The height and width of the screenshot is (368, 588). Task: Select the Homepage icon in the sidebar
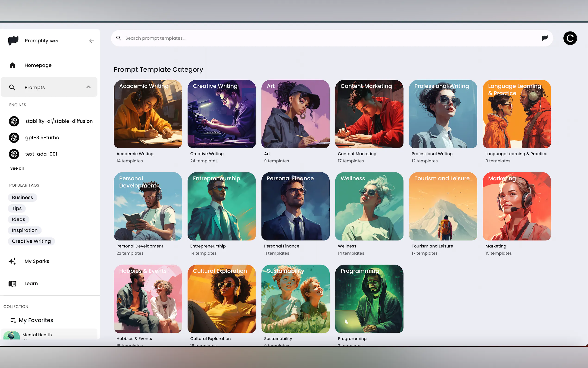click(x=12, y=65)
